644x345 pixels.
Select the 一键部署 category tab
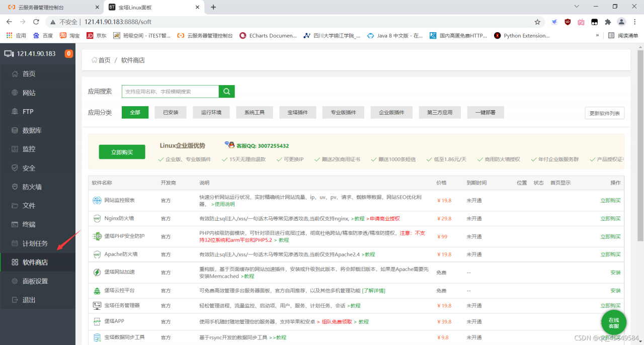485,113
